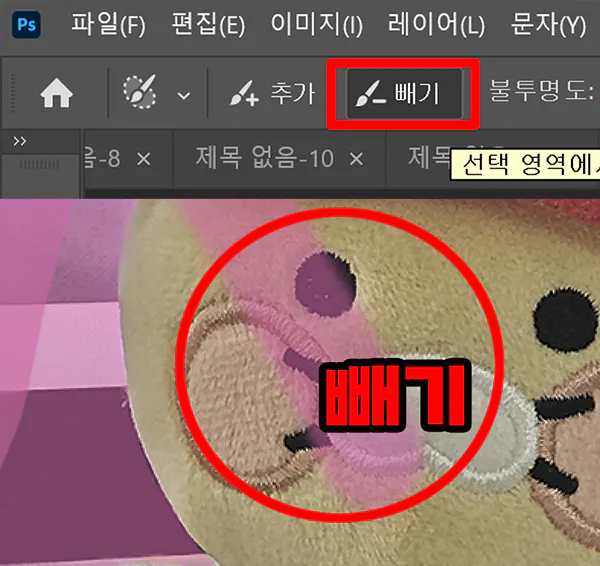Image resolution: width=600 pixels, height=566 pixels.
Task: Open the 파일(F) menu
Action: pyautogui.click(x=108, y=24)
